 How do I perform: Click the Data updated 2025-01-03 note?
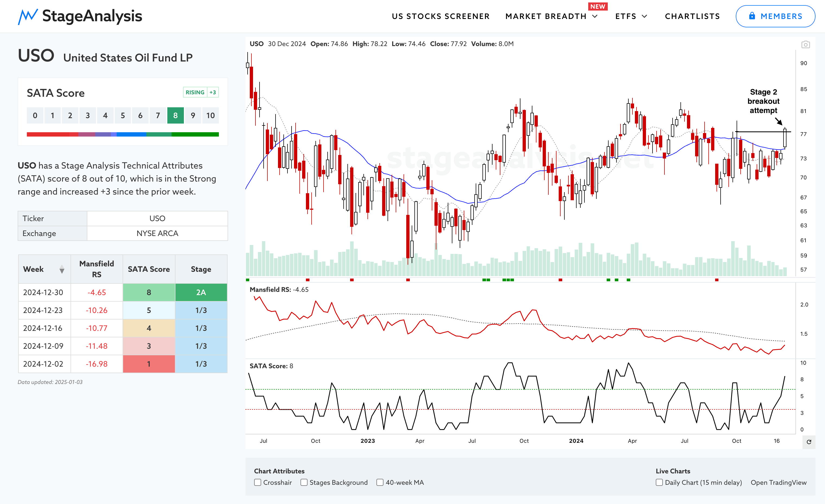50,382
